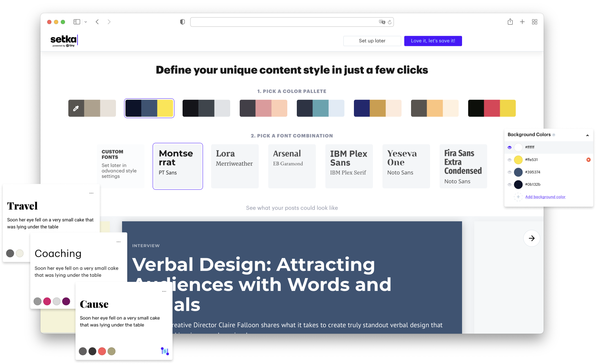Click the Safari sidebar toggle icon
596x364 pixels.
coord(77,22)
